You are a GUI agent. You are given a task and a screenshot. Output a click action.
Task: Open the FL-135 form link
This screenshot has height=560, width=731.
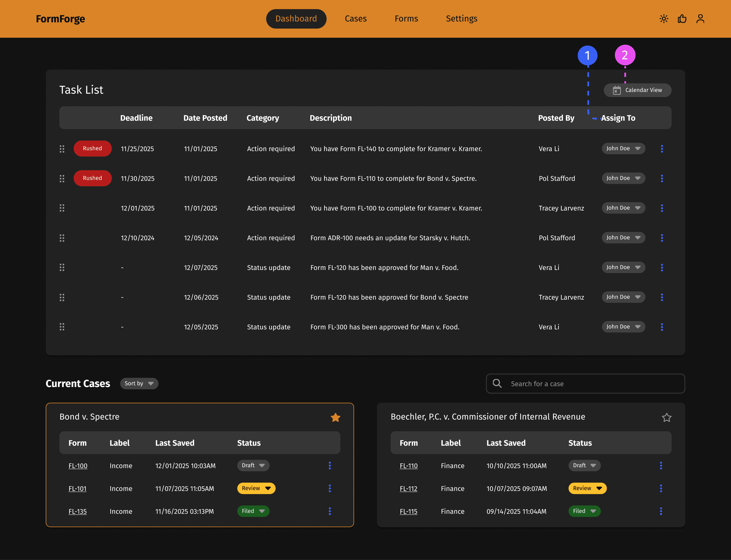point(77,511)
